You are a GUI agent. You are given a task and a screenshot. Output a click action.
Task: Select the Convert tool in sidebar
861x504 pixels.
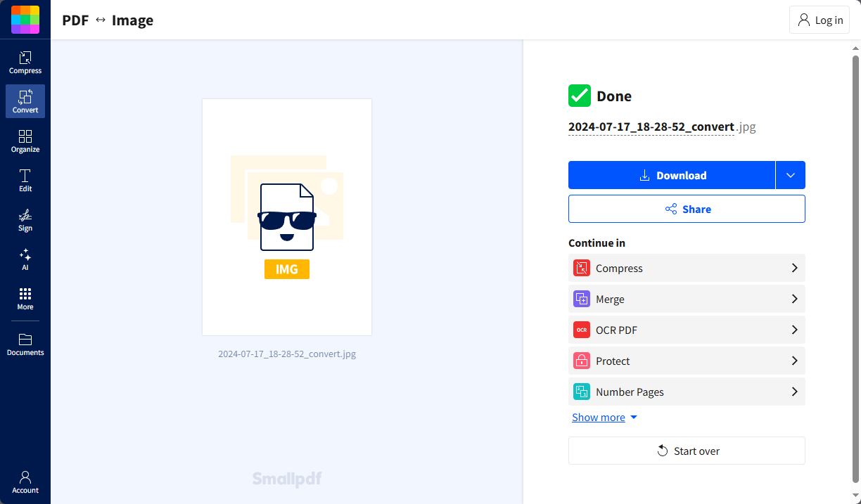(25, 101)
